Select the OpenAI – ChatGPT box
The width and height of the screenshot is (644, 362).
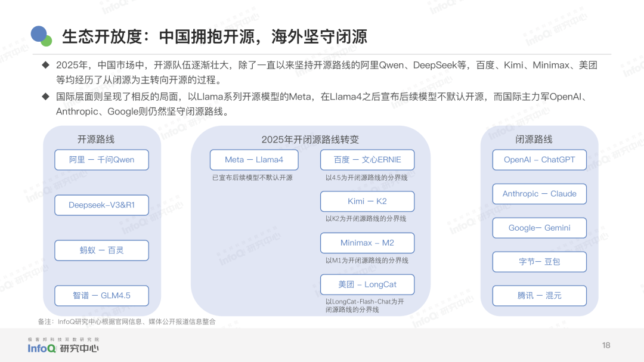click(539, 160)
